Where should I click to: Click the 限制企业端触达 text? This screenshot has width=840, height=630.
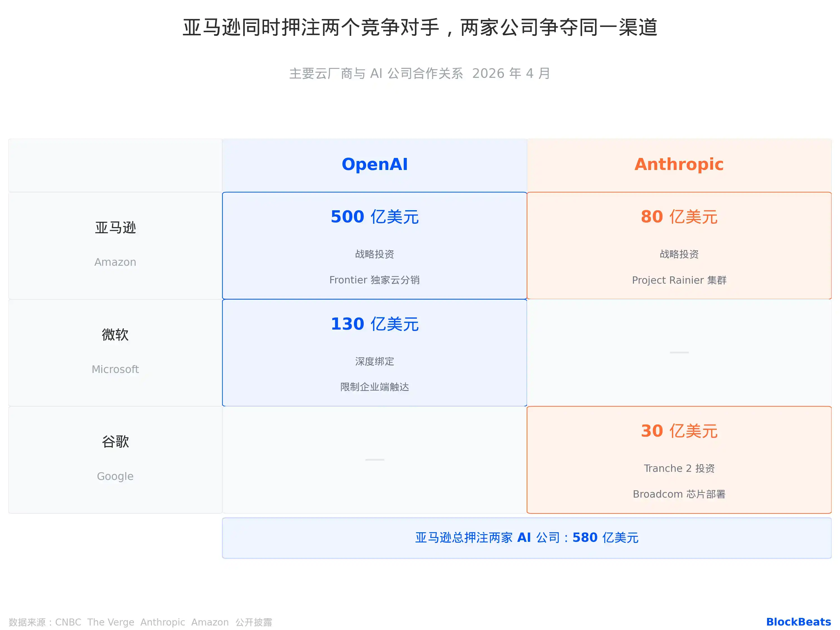(x=374, y=387)
